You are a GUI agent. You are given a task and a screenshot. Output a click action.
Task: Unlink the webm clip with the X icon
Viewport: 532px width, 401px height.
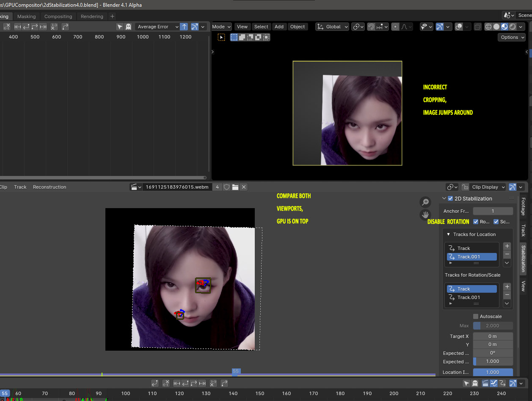244,187
